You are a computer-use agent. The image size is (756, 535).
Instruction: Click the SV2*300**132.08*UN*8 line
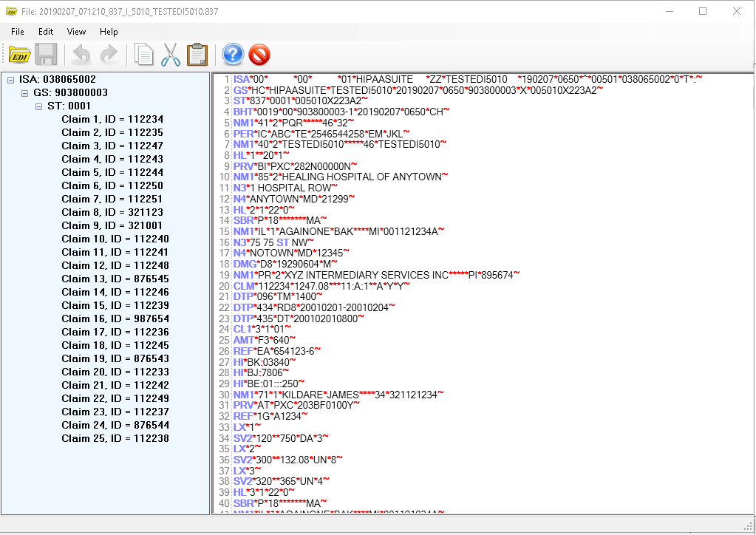[x=287, y=460]
